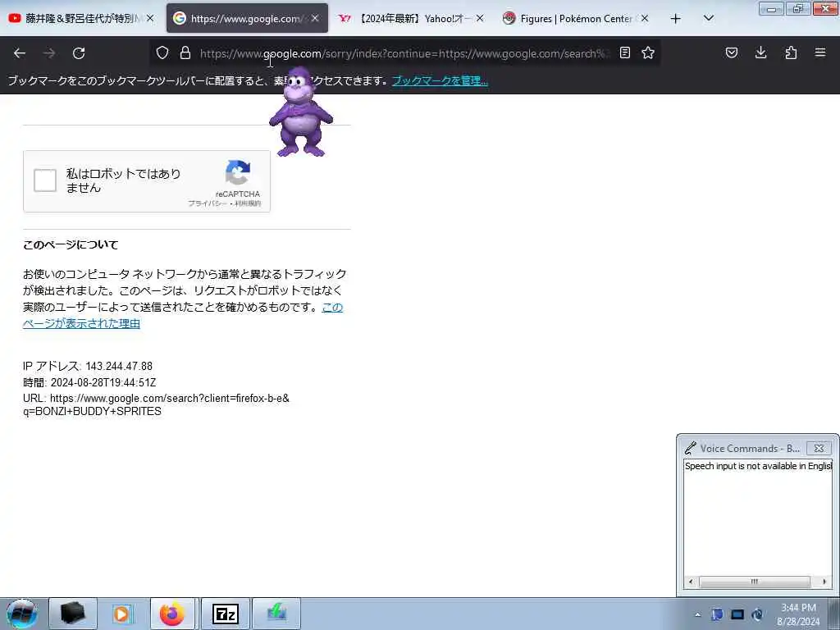
Task: Switch to the YouTube 藤井隆＆野呂佳代 tab
Action: (x=80, y=18)
